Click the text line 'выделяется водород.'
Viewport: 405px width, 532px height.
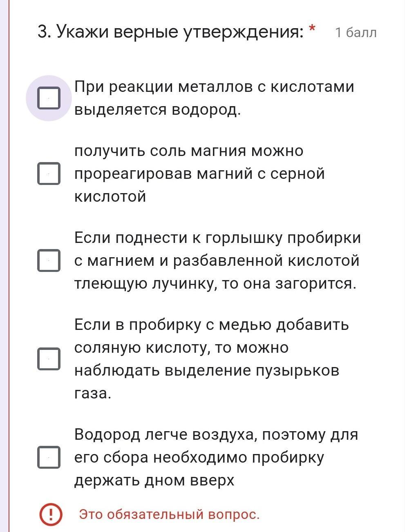tap(157, 110)
